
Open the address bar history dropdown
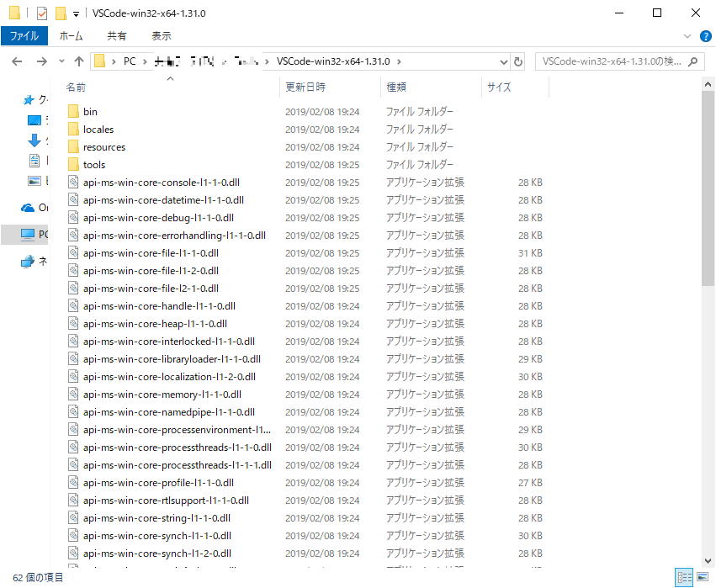pyautogui.click(x=503, y=61)
